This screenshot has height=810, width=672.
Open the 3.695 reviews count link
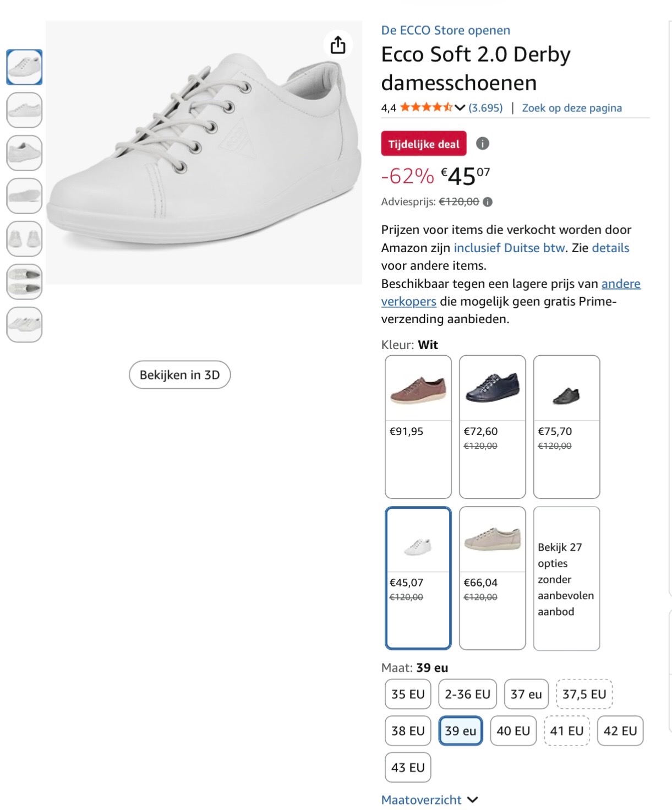[485, 108]
